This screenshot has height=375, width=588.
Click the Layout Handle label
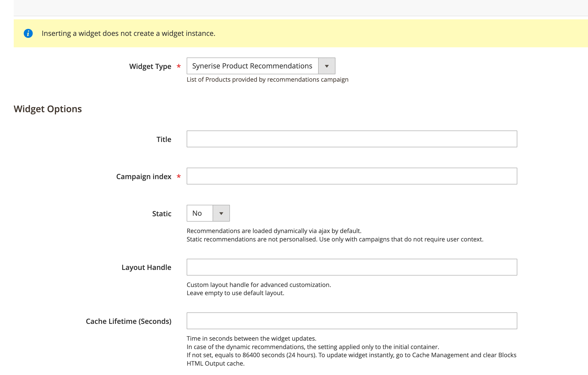[146, 267]
